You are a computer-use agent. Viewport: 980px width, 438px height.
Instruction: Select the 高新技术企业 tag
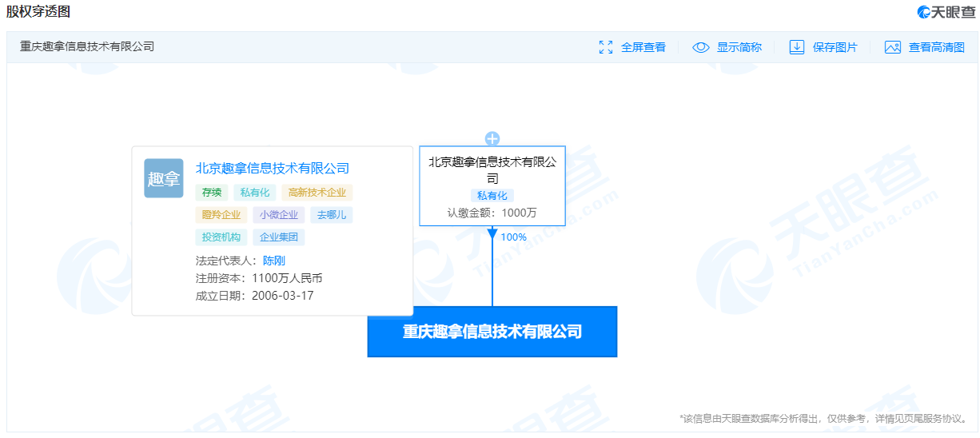317,192
